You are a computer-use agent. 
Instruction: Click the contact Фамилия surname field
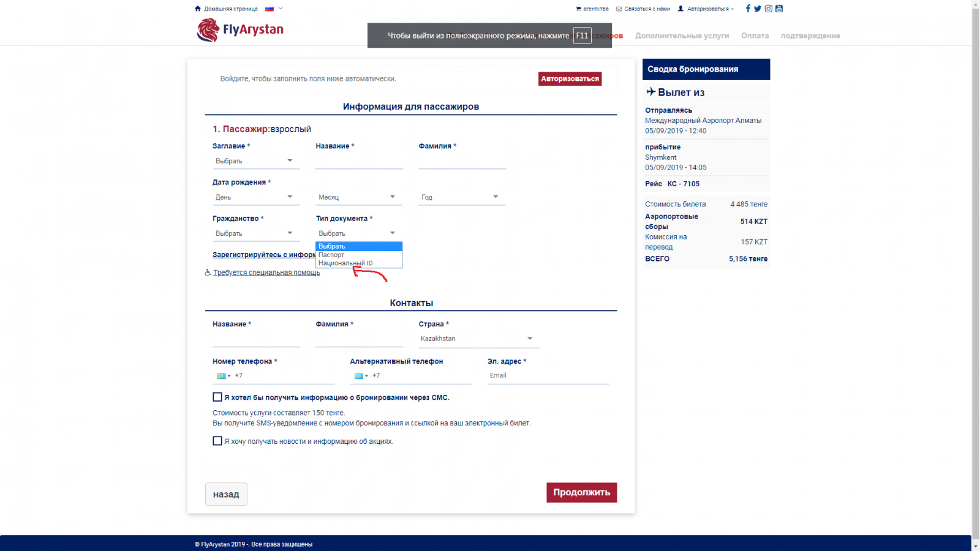pyautogui.click(x=359, y=339)
